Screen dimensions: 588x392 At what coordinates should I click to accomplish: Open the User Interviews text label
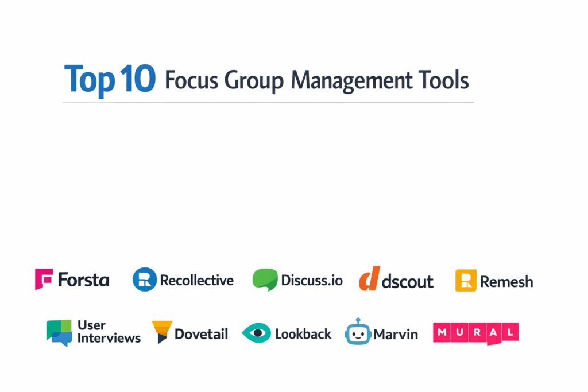tap(109, 331)
